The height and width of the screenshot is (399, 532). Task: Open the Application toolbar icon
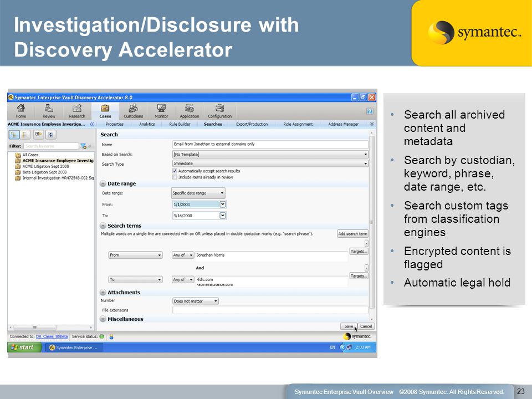190,111
